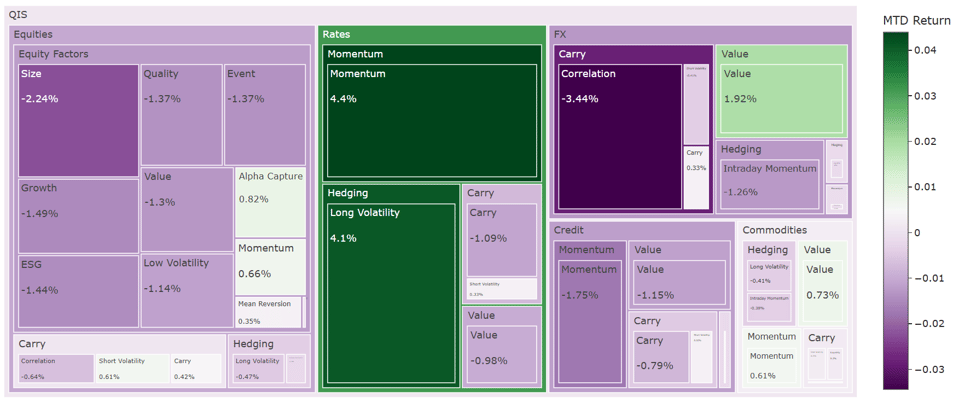The width and height of the screenshot is (953, 403).
Task: Click the Long Volatility cell showing 4.1%
Action: click(x=392, y=294)
